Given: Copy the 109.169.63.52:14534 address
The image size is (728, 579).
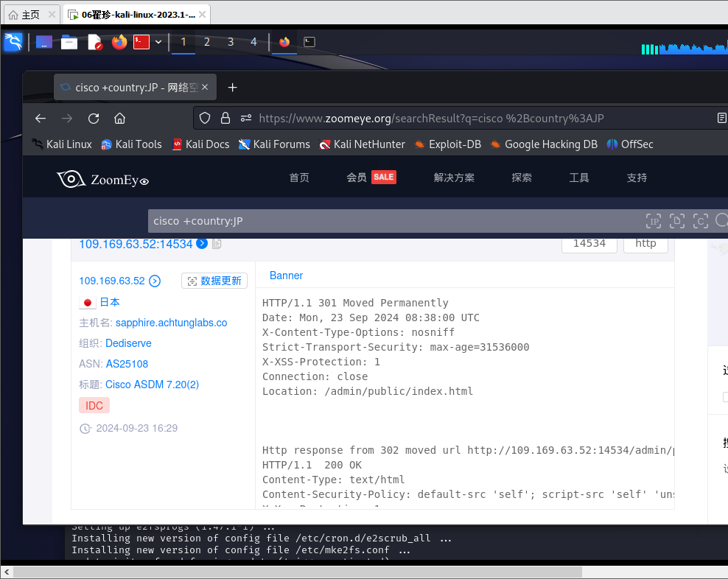Looking at the screenshot, I should 217,244.
